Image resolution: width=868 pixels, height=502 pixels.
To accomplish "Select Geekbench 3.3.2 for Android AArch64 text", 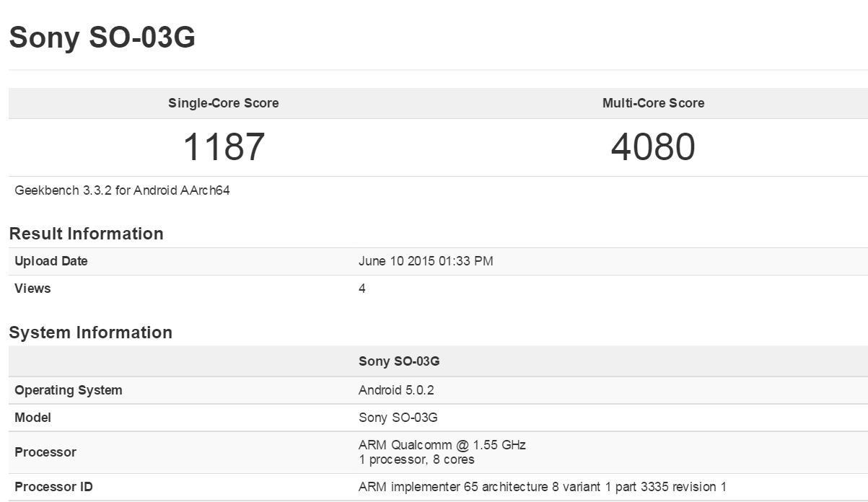I will (x=122, y=191).
